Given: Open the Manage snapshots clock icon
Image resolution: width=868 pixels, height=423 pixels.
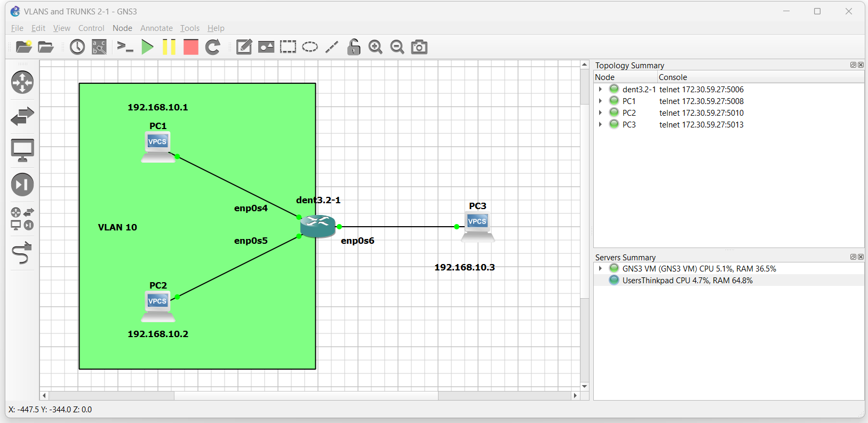Looking at the screenshot, I should pos(77,47).
